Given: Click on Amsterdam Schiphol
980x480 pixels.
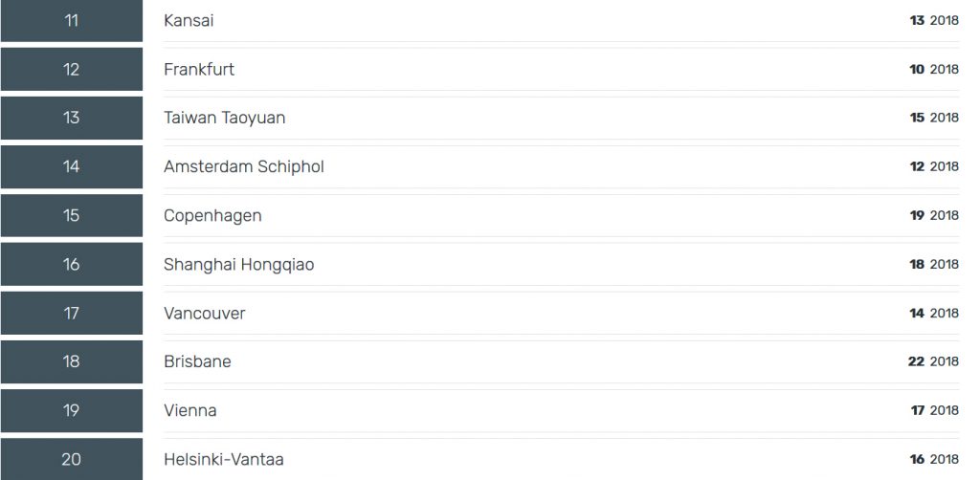Looking at the screenshot, I should [243, 166].
